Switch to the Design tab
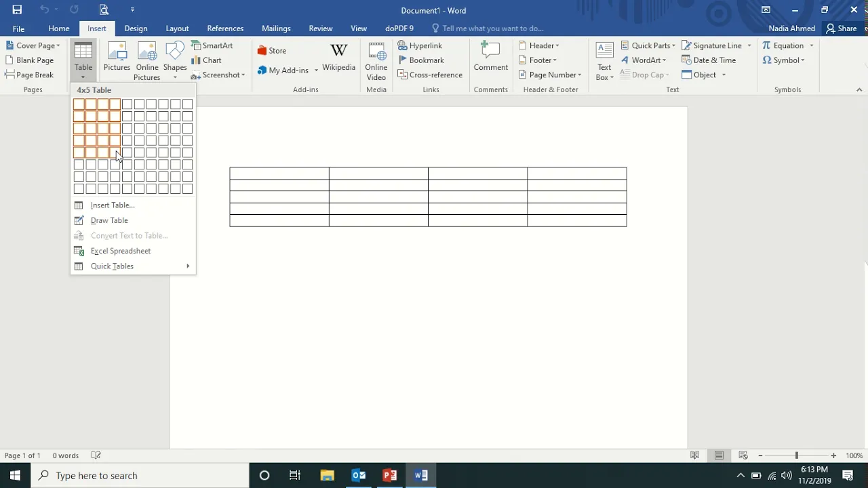 pyautogui.click(x=136, y=28)
